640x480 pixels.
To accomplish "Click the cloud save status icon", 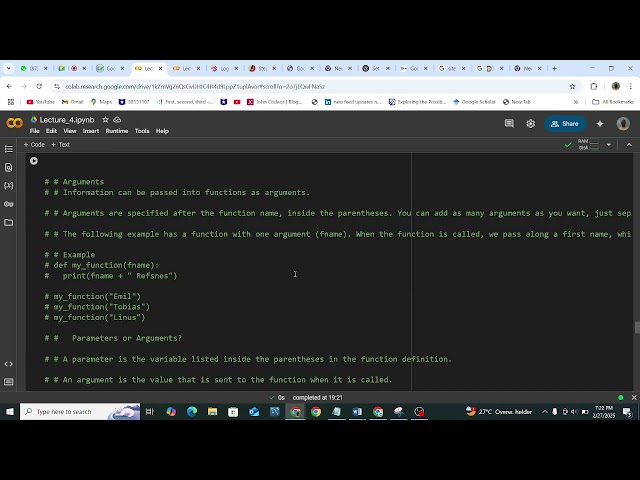I will click(117, 120).
